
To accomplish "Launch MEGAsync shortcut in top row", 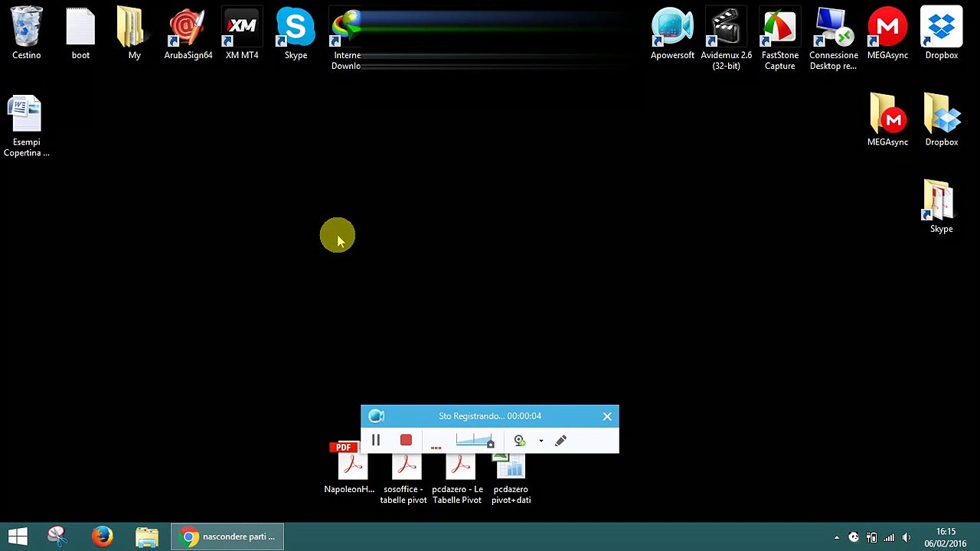I will 887,34.
